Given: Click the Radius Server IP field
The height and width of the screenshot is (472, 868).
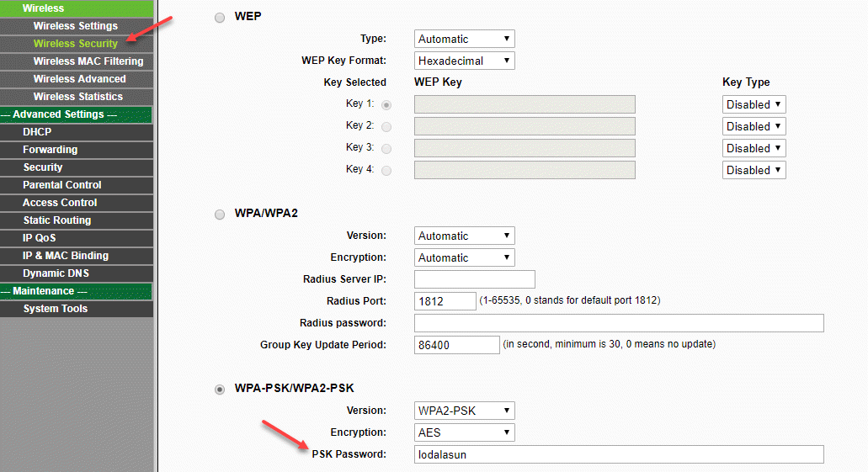Looking at the screenshot, I should 475,279.
